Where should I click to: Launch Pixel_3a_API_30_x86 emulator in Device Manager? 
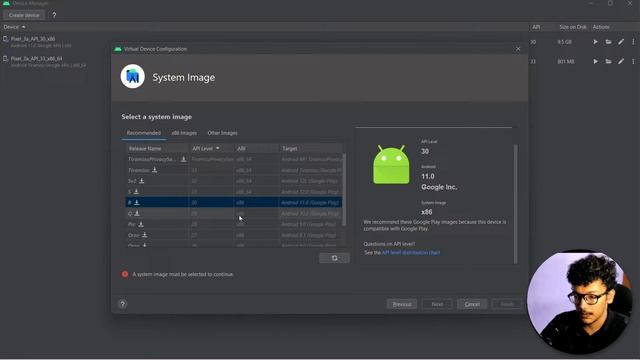(596, 42)
